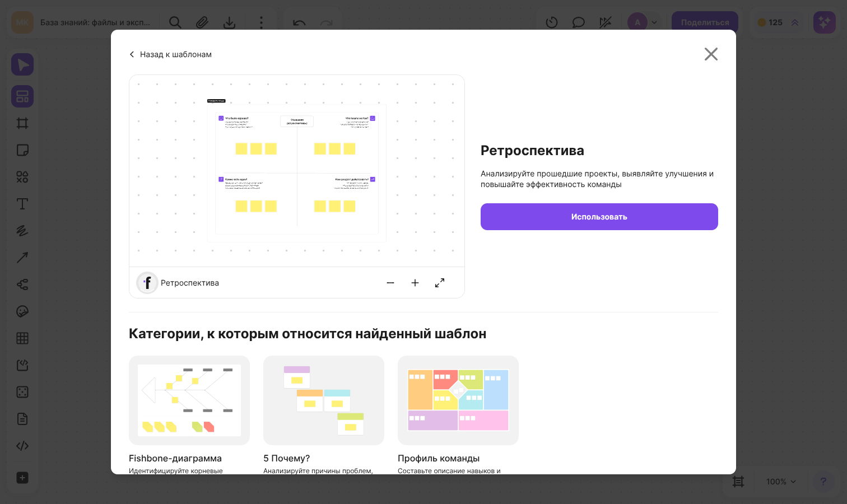Expand template preview to fullscreen
The height and width of the screenshot is (504, 847).
440,283
